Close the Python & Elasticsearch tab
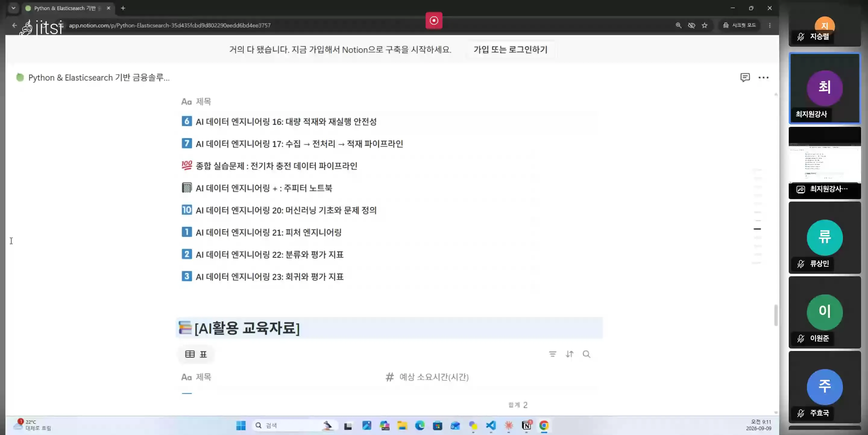 click(108, 8)
